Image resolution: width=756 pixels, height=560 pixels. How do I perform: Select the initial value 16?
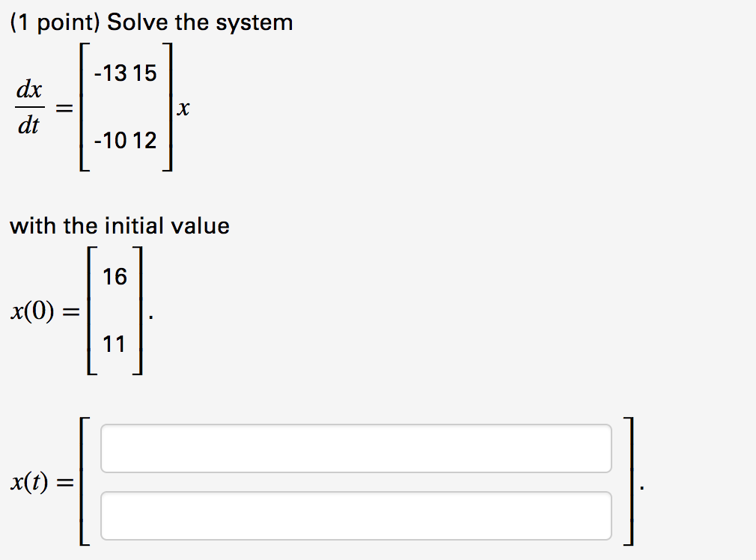click(116, 277)
